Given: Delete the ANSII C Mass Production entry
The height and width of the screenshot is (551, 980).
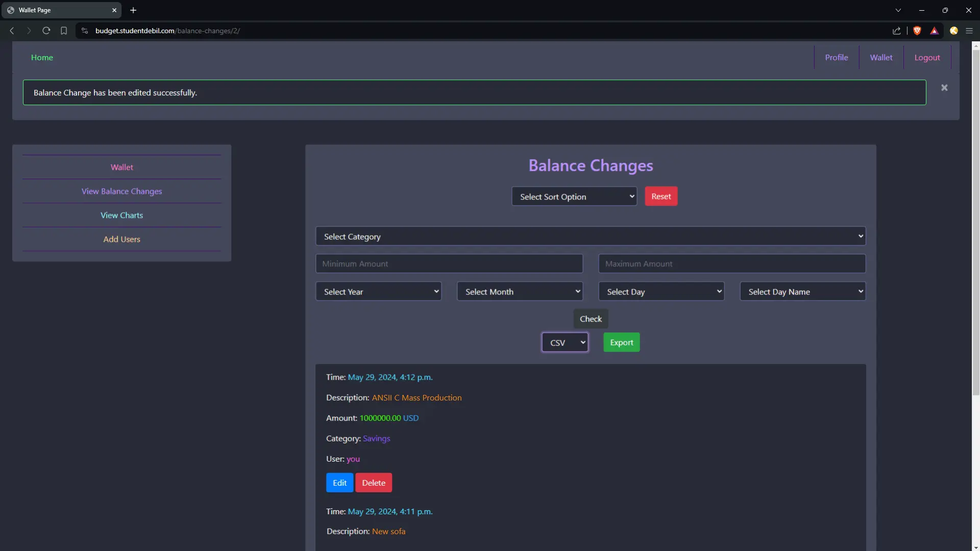Looking at the screenshot, I should point(374,483).
